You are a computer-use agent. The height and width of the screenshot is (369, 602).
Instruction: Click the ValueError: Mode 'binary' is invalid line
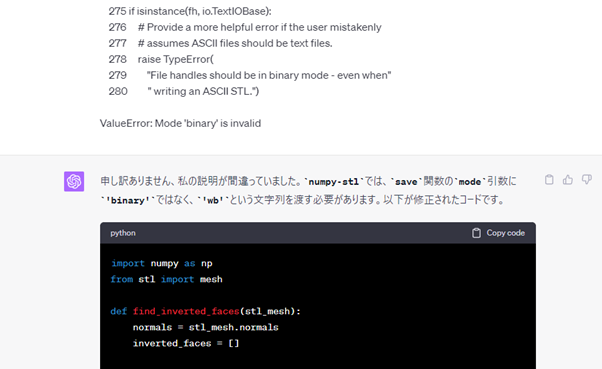tap(180, 123)
